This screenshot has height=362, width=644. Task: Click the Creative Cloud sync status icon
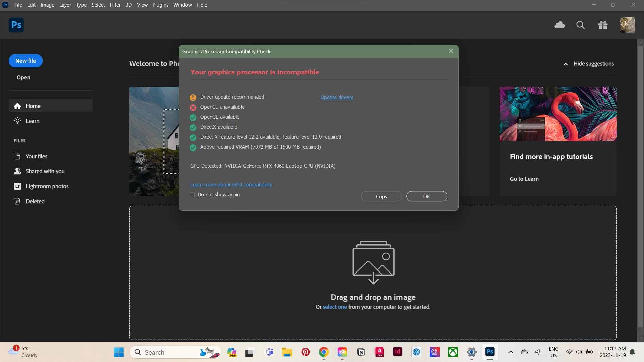559,25
